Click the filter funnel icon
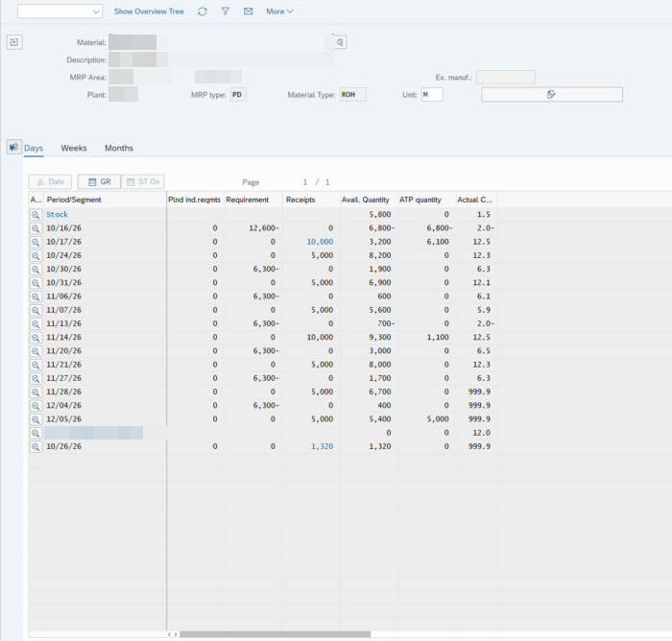The width and height of the screenshot is (672, 641). pos(225,12)
